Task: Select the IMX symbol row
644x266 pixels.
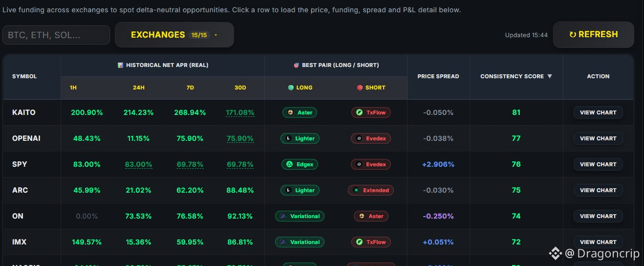Action: (x=318, y=242)
